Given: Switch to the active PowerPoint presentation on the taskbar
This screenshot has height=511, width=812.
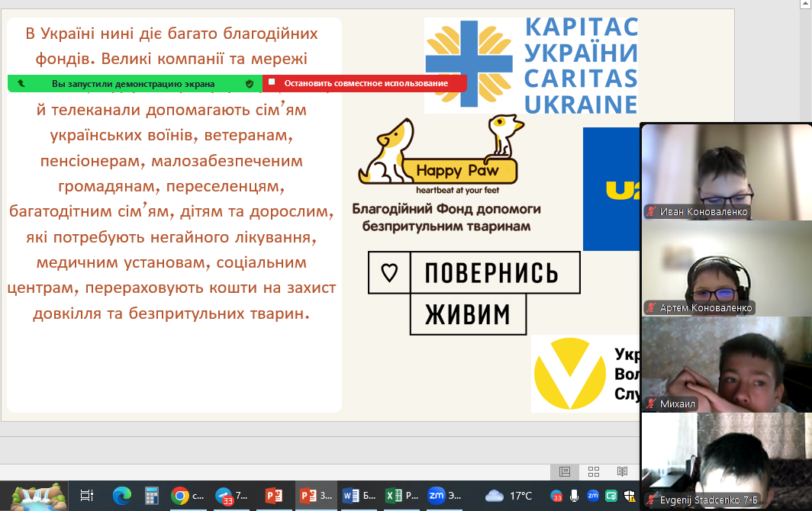Looking at the screenshot, I should click(317, 496).
